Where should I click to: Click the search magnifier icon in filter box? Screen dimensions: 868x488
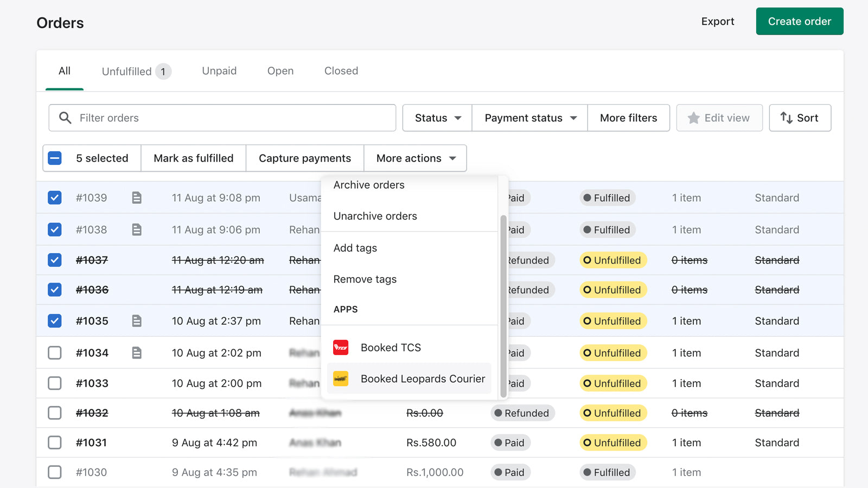65,118
